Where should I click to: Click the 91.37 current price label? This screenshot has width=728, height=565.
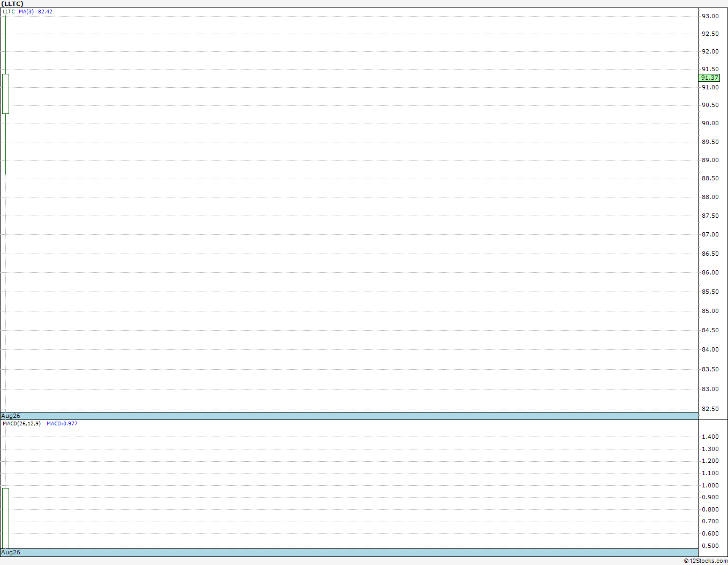pyautogui.click(x=710, y=78)
